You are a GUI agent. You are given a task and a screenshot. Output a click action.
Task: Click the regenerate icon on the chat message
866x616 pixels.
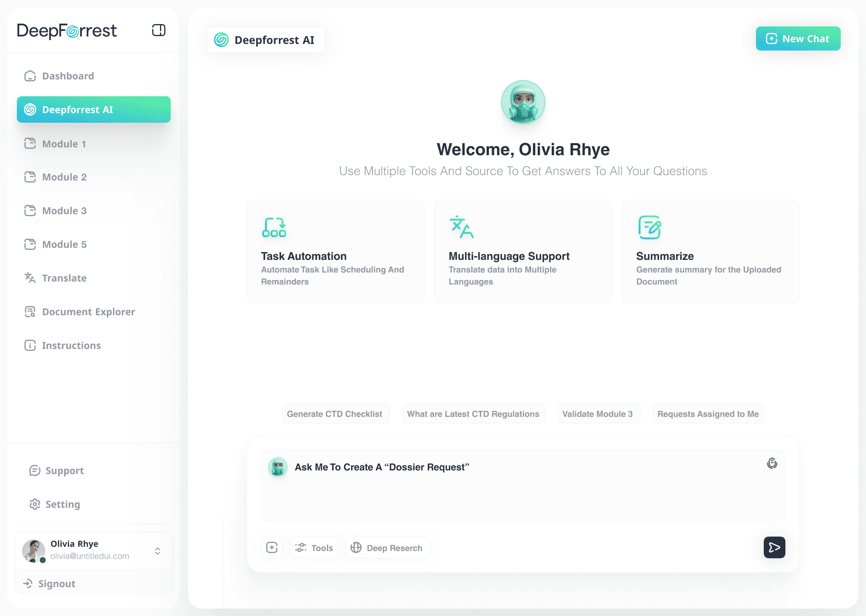click(772, 463)
